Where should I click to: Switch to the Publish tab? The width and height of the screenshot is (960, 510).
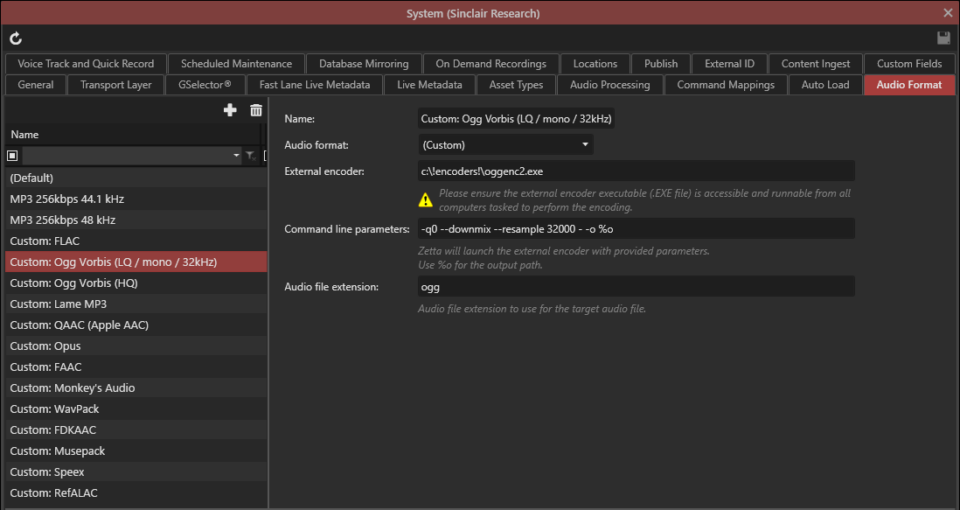pos(661,64)
